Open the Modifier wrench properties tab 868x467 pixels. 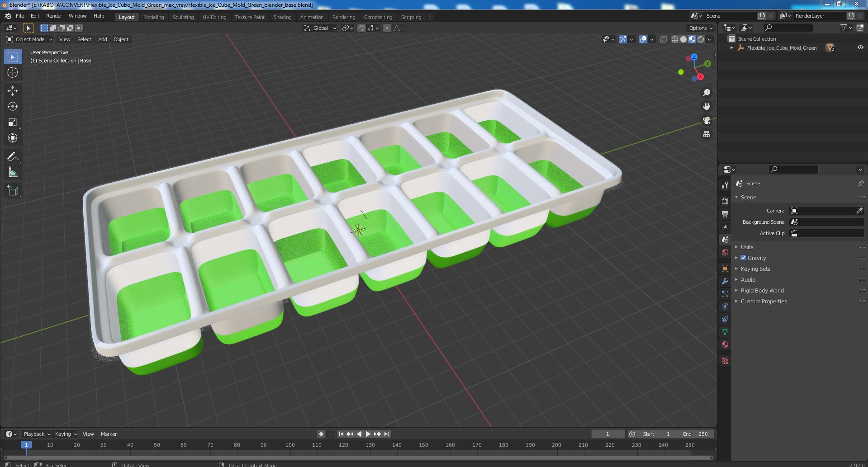[725, 281]
